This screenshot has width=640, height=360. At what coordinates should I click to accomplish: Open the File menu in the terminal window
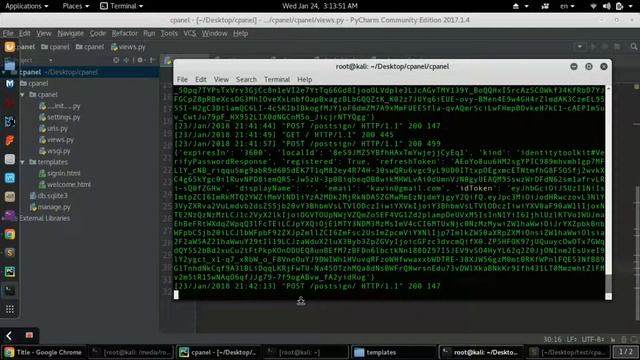(182, 79)
